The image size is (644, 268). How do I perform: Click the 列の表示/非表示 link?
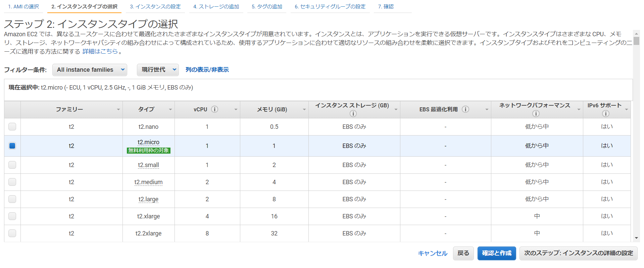[207, 70]
